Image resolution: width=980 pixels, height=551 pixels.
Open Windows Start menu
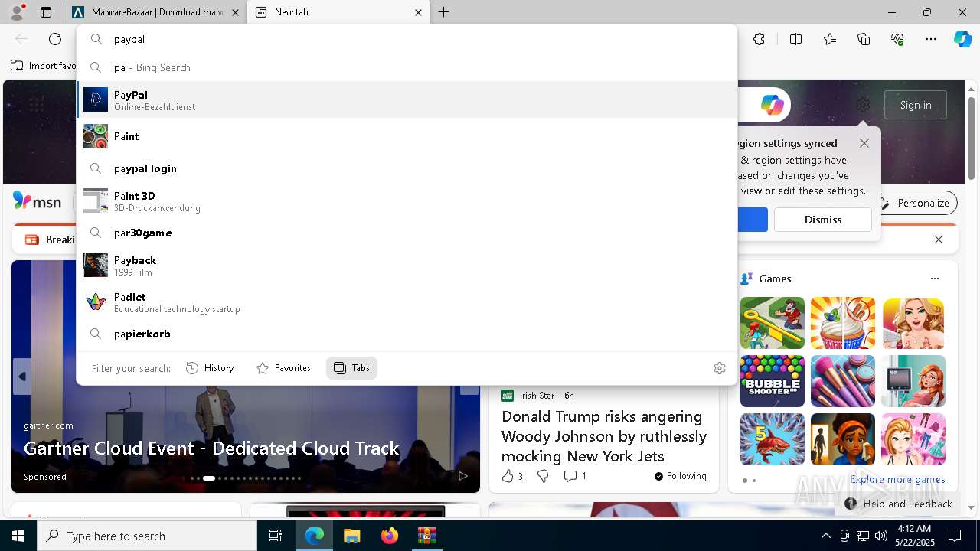[x=18, y=536]
